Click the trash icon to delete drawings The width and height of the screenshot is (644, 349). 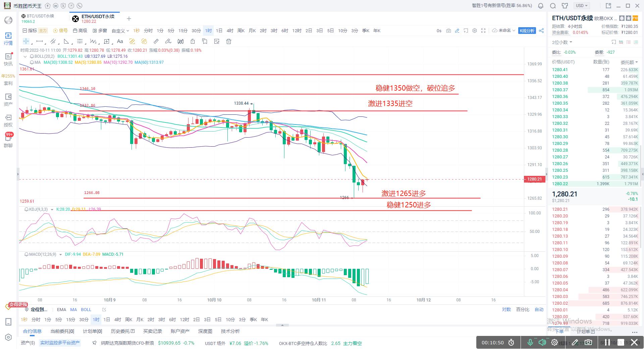(x=229, y=41)
